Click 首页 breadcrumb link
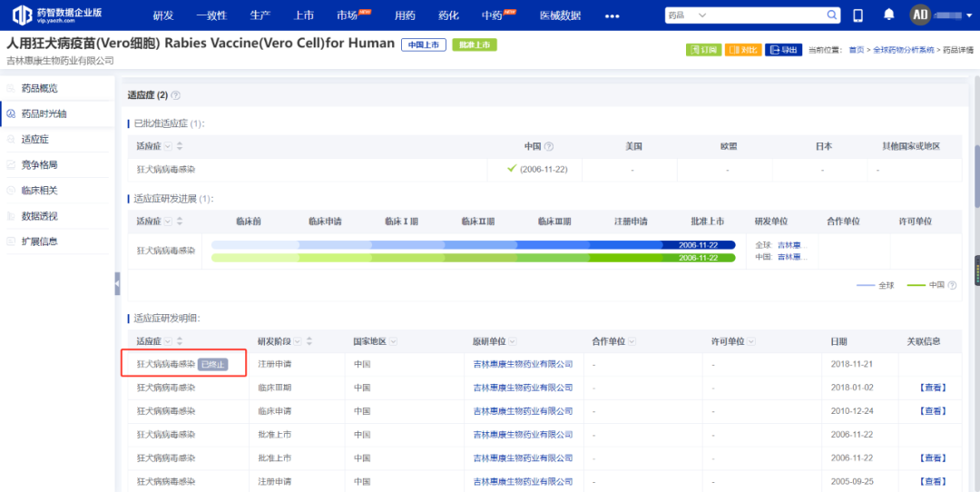 tap(857, 50)
